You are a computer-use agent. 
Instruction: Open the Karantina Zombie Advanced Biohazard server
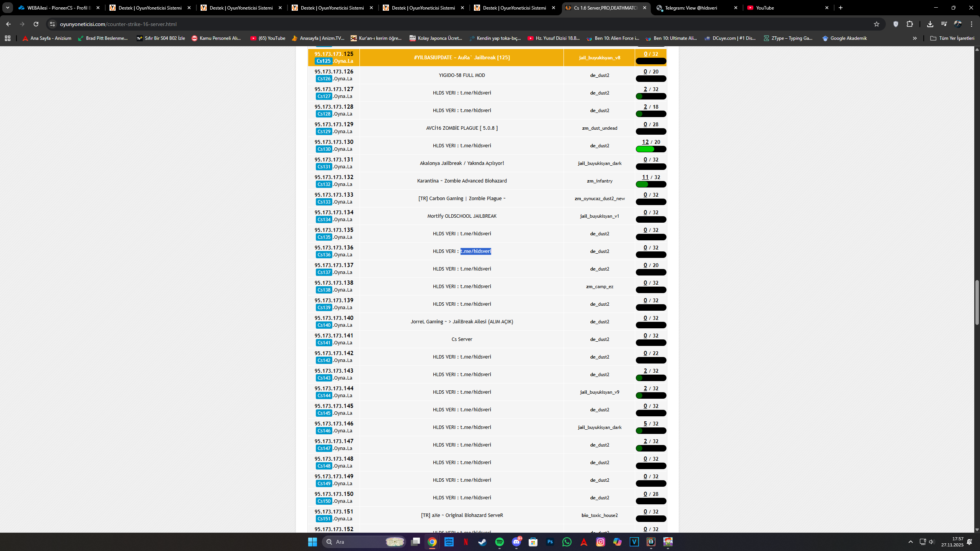462,181
